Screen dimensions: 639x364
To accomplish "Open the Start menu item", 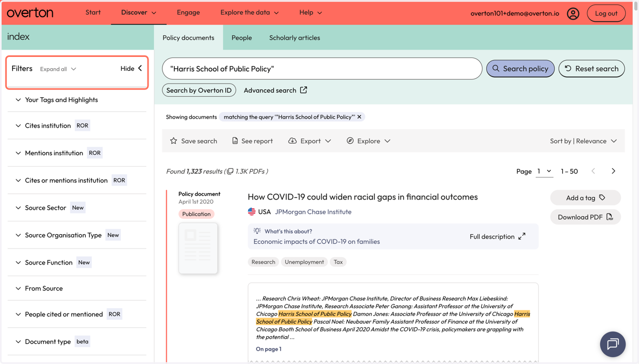I will [x=93, y=12].
